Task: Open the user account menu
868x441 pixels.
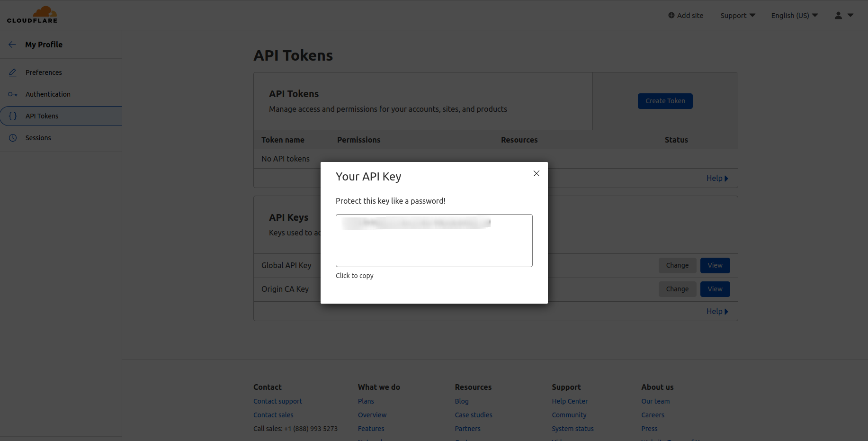Action: coord(843,15)
